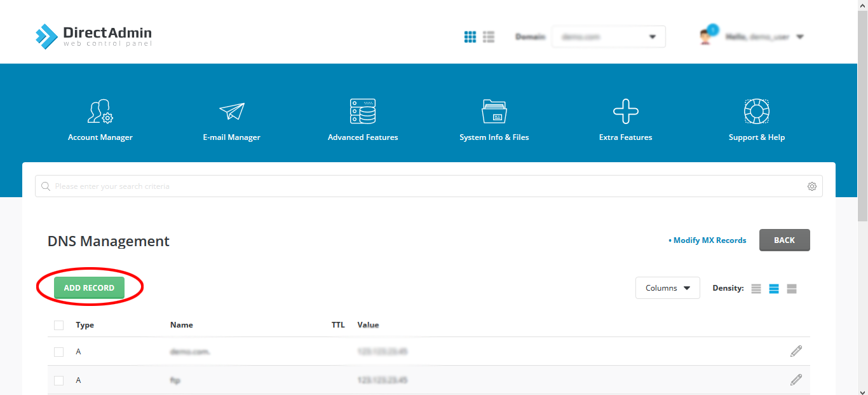Click the search magnifier icon

click(46, 186)
